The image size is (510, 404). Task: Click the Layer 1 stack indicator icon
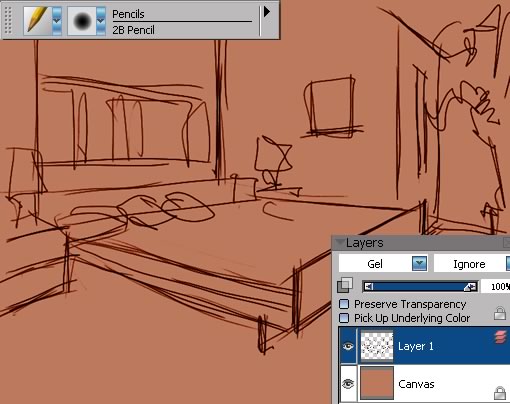click(x=500, y=337)
